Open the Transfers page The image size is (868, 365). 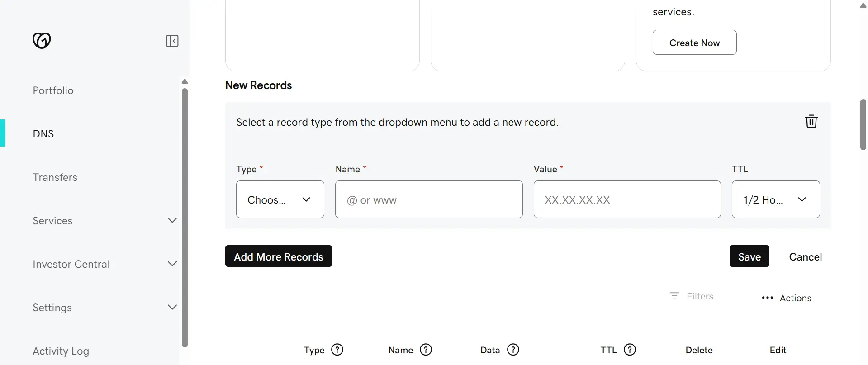(55, 177)
